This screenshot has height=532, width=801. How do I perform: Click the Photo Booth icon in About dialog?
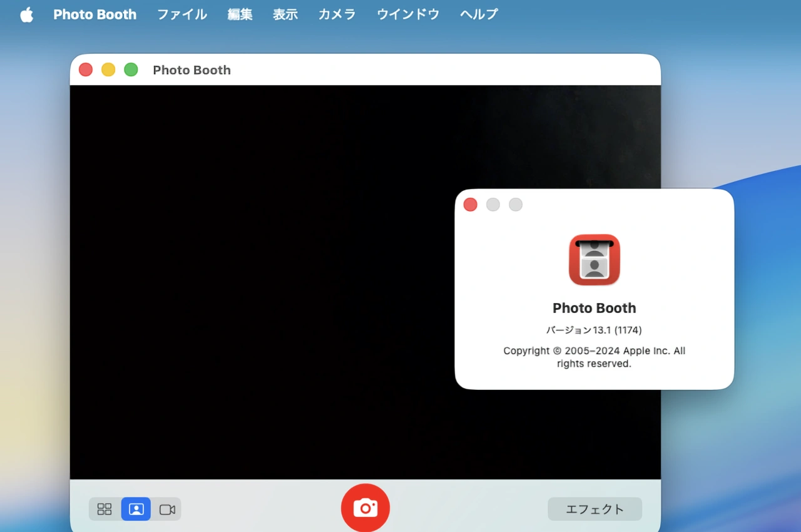(594, 260)
